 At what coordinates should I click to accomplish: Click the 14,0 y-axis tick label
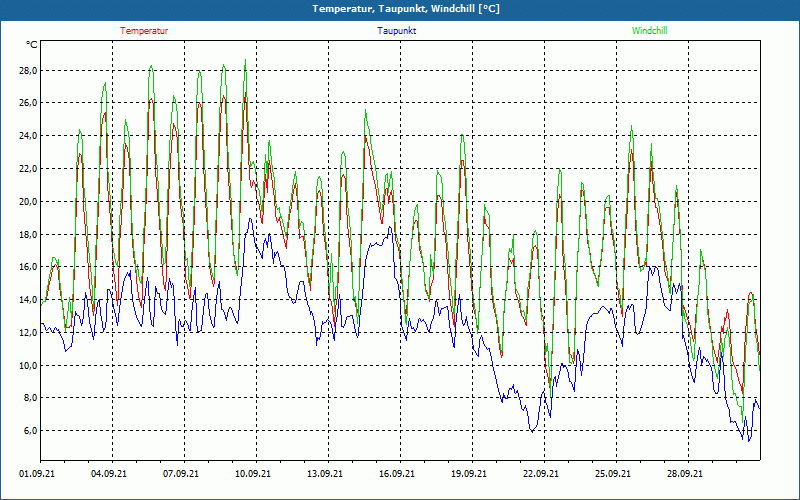coord(27,300)
